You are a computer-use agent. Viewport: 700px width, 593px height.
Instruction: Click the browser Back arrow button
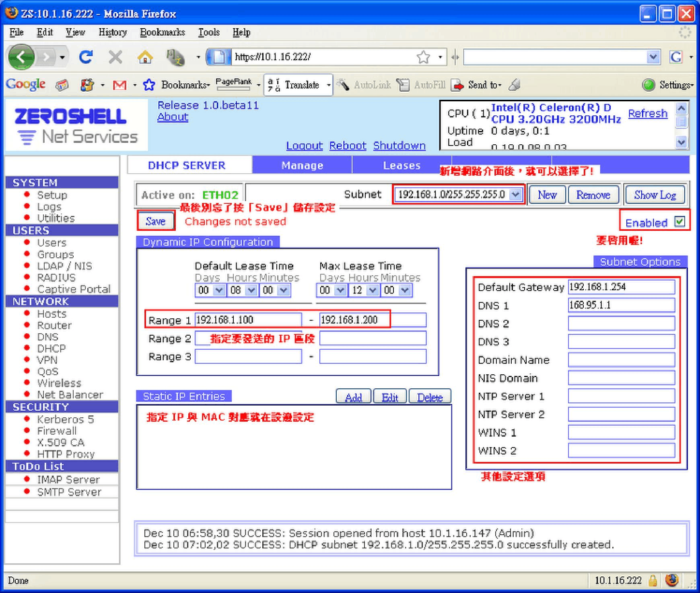click(x=21, y=57)
